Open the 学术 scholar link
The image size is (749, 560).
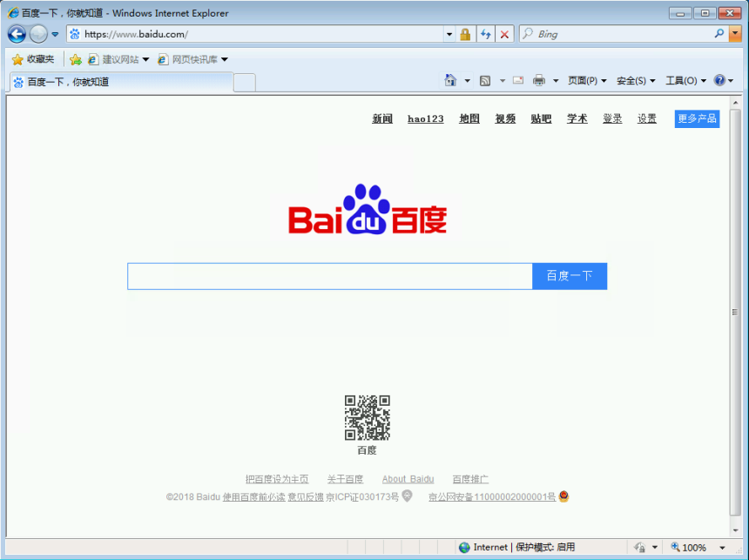(x=577, y=118)
